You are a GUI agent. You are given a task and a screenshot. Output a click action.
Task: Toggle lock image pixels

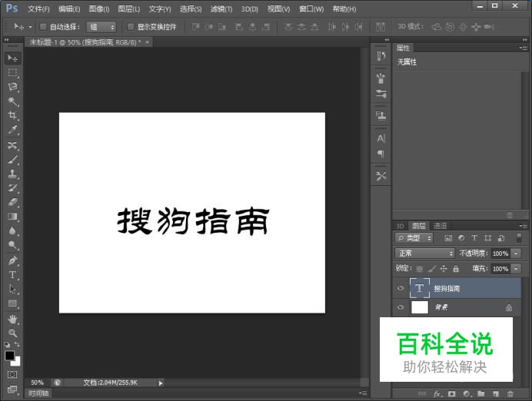431,269
